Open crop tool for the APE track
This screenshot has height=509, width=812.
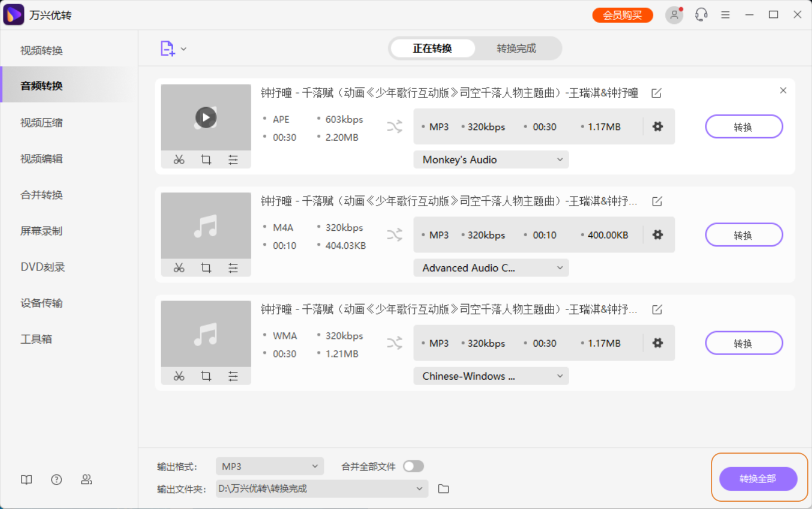(x=206, y=160)
